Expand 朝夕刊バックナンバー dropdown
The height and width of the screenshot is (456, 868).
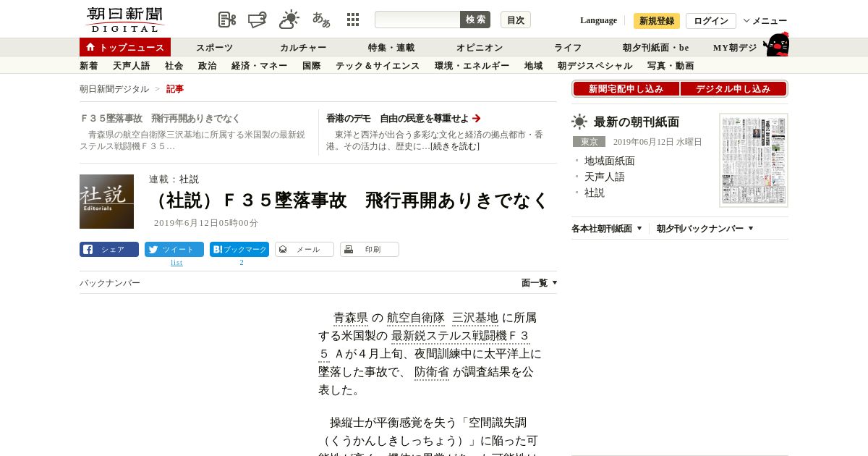705,229
